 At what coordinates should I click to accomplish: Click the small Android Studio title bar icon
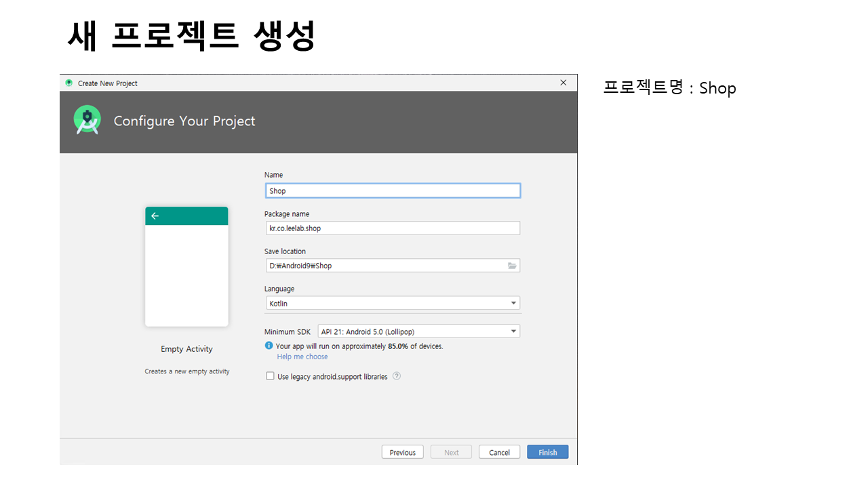pos(68,83)
